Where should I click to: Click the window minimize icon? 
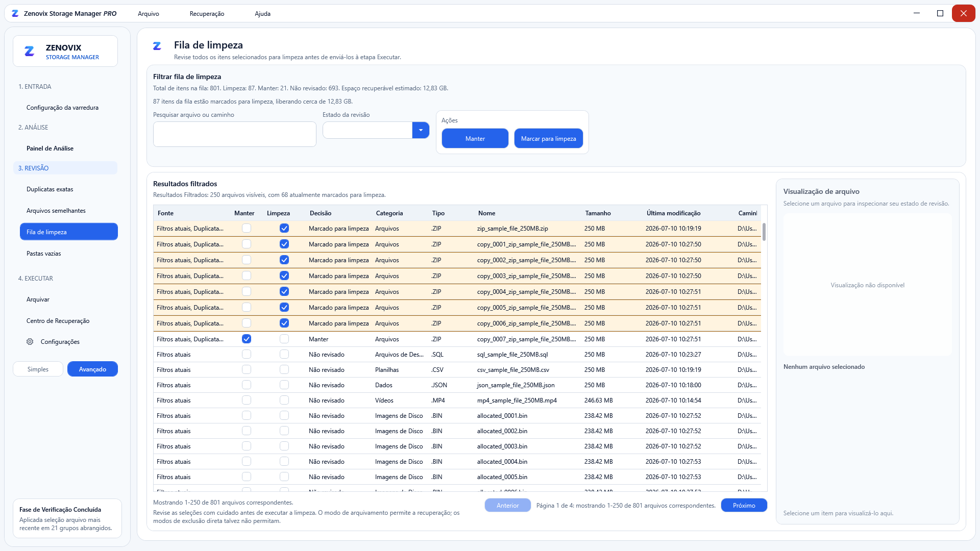point(917,13)
